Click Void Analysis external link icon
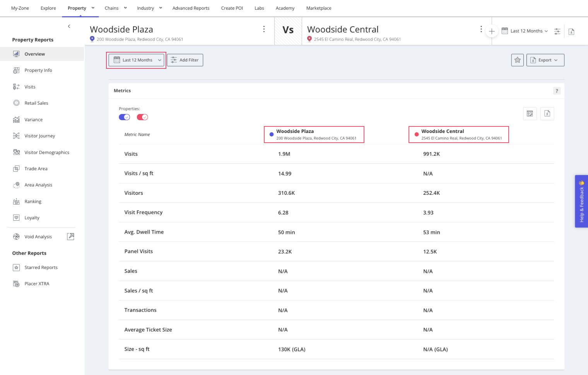Screen dimensions: 588x375 pos(70,237)
